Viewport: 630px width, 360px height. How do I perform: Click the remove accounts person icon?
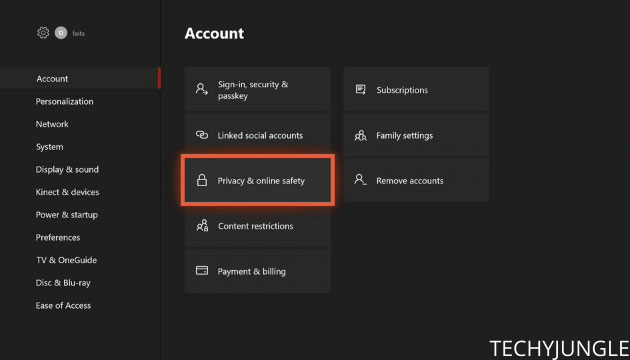[x=360, y=180]
